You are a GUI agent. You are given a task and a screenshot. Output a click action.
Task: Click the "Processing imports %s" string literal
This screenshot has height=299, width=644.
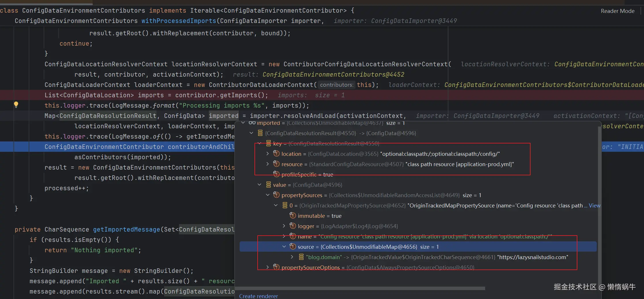coord(222,106)
